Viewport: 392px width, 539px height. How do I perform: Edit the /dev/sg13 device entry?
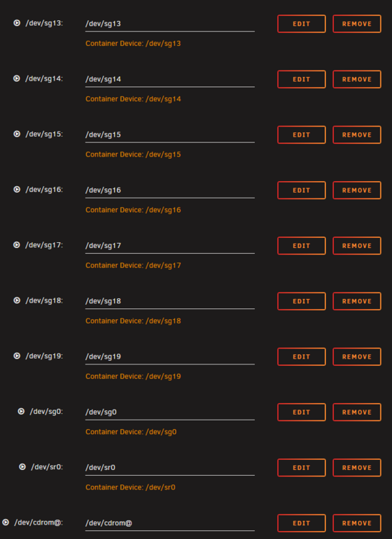coord(302,24)
